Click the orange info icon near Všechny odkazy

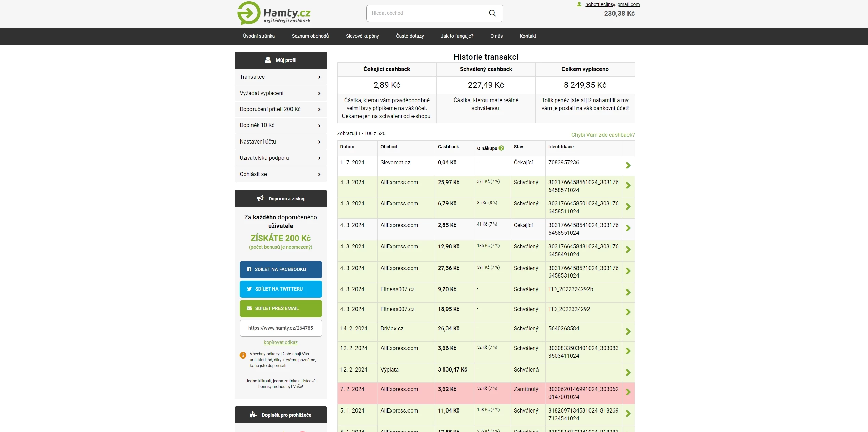tap(243, 355)
